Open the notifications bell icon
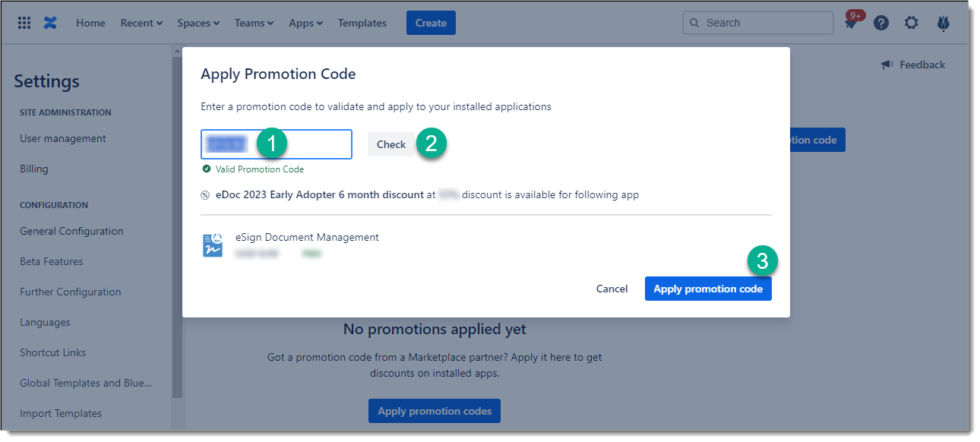 coord(851,24)
